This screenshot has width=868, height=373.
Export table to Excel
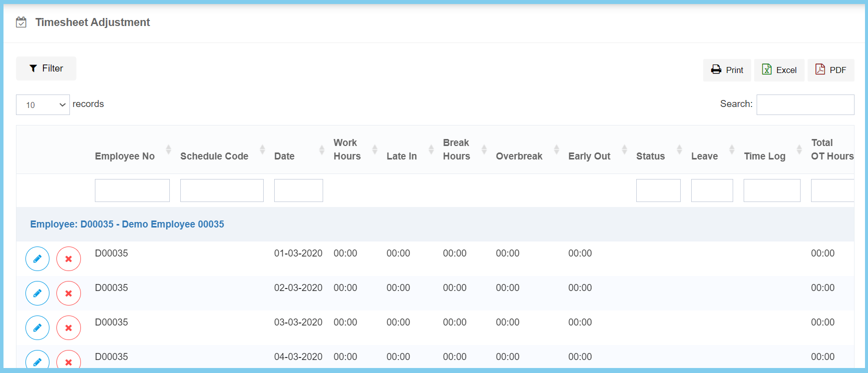coord(779,70)
